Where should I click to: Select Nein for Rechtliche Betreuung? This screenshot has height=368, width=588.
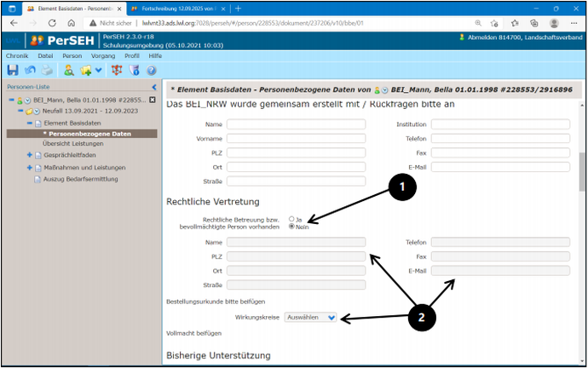[291, 227]
